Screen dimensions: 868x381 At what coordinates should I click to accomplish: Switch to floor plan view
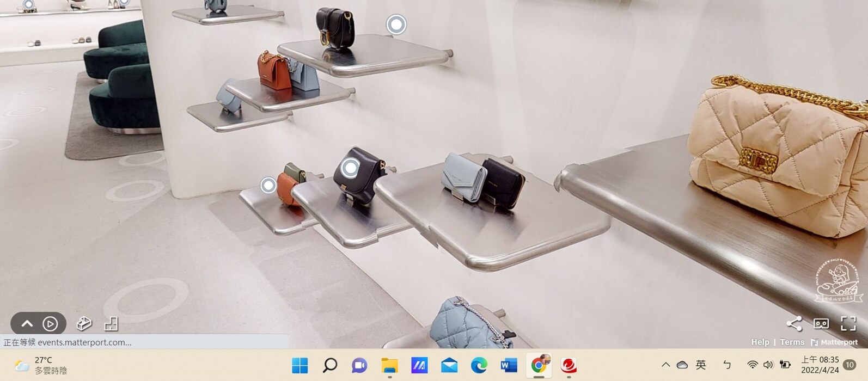(x=111, y=324)
